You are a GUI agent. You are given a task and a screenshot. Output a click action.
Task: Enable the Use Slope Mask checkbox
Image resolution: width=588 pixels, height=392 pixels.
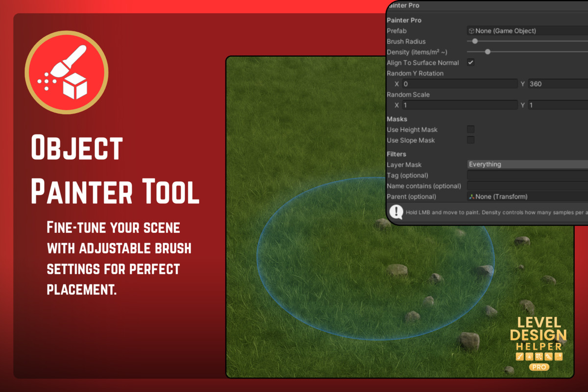click(470, 140)
